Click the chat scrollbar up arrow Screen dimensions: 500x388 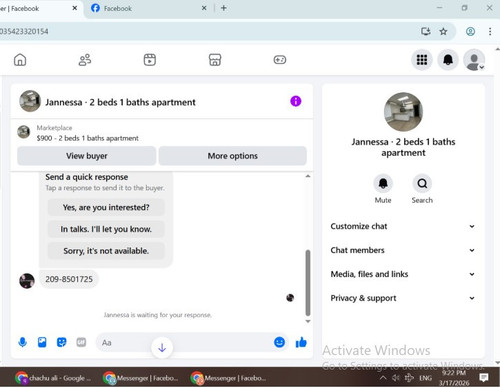point(308,176)
